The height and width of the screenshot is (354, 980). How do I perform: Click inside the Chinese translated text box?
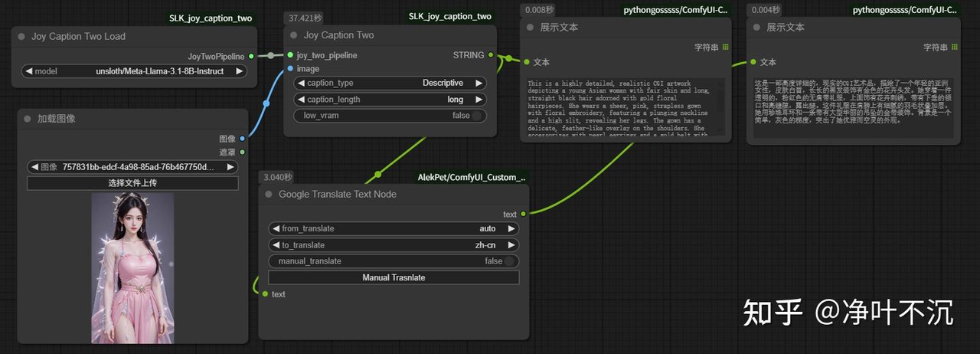coord(853,108)
